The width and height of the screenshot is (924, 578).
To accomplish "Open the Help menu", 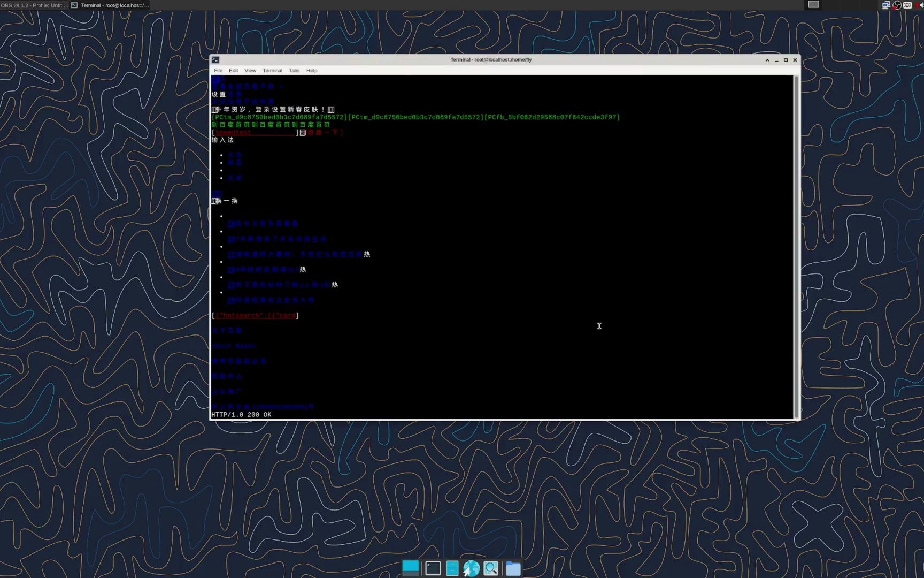I will click(x=311, y=70).
